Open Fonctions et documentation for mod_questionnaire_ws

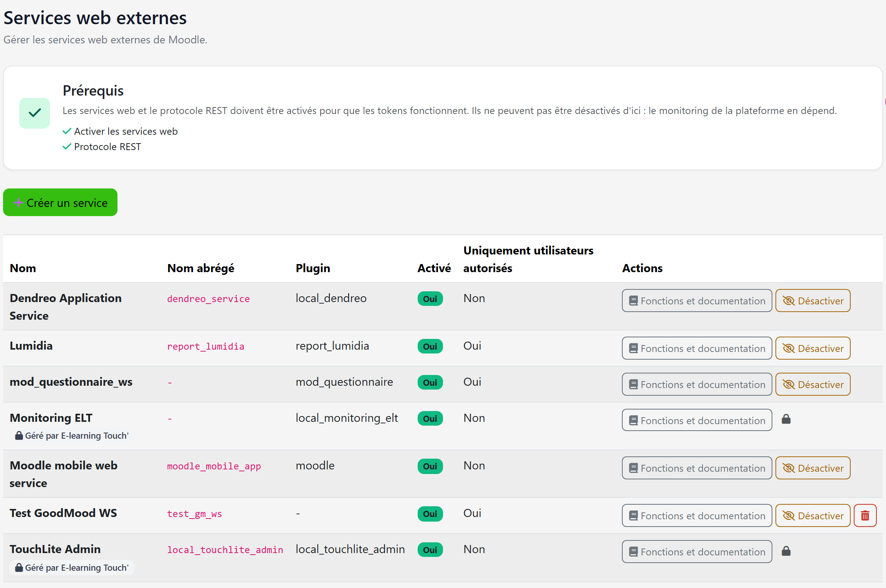[x=697, y=384]
